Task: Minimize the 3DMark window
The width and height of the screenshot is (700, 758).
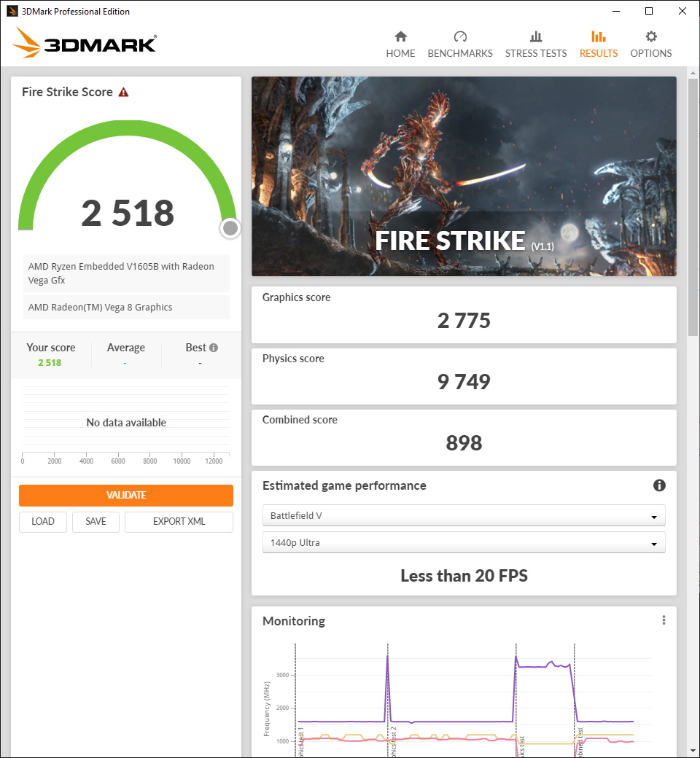Action: pos(616,11)
